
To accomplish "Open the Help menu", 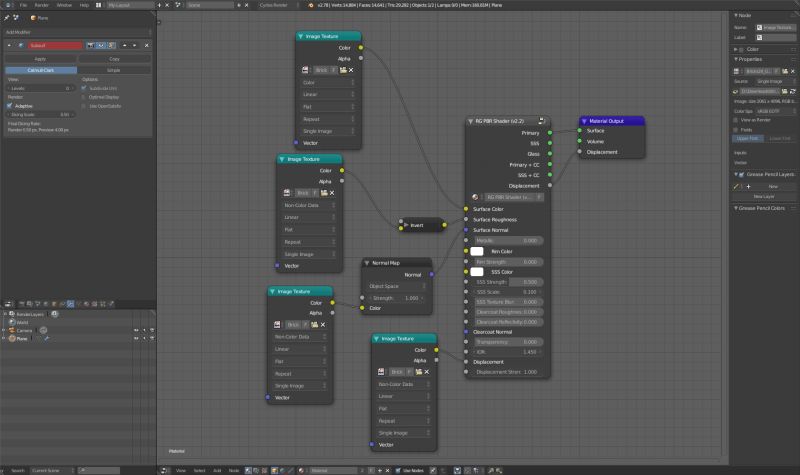I will 84,5.
